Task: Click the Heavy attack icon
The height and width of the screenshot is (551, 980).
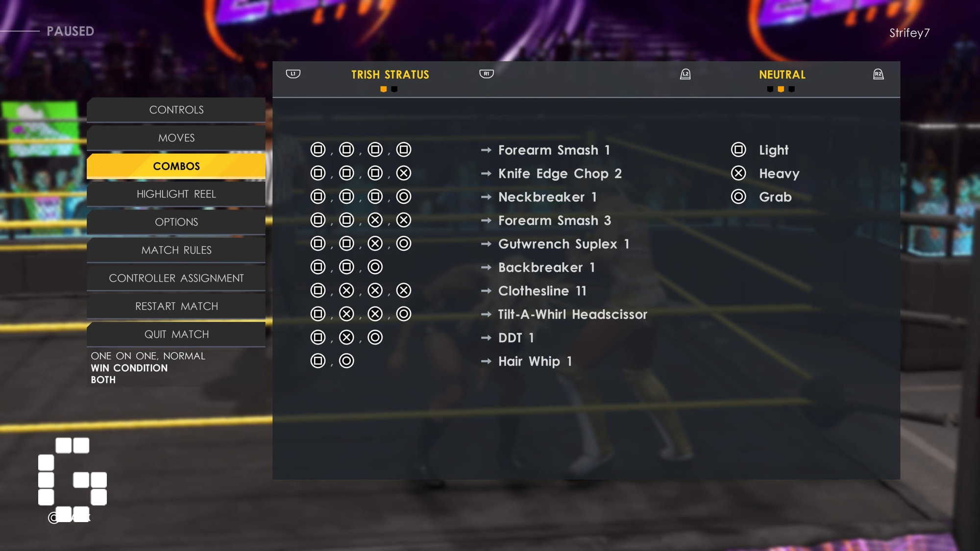Action: point(738,173)
